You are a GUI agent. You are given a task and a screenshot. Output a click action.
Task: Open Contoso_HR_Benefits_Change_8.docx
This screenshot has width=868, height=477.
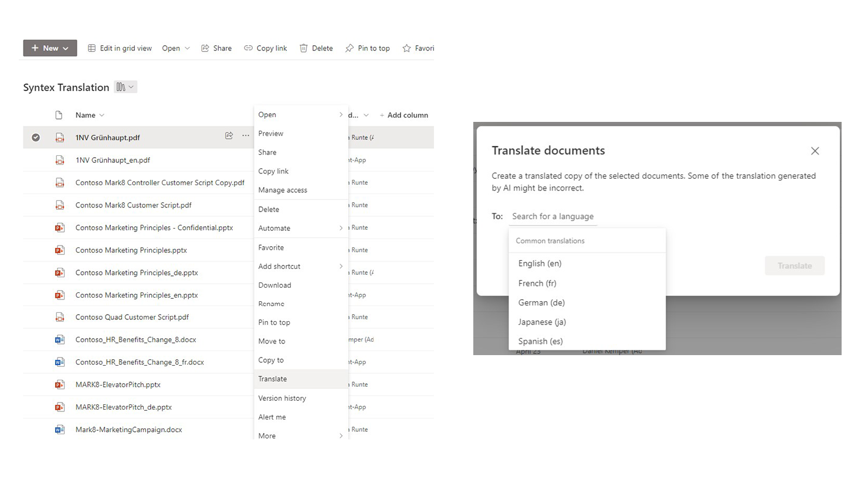pyautogui.click(x=136, y=339)
